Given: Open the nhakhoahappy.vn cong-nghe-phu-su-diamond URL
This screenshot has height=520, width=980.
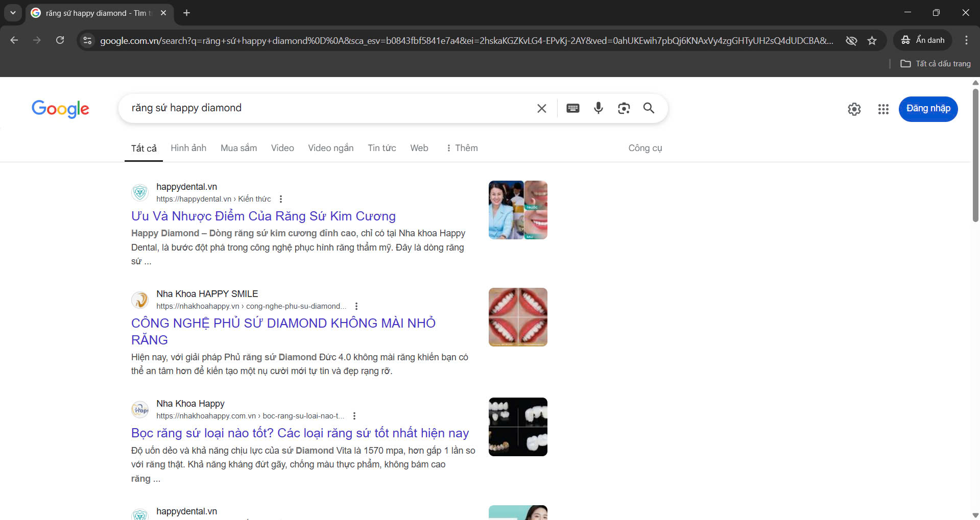Looking at the screenshot, I should pos(251,306).
